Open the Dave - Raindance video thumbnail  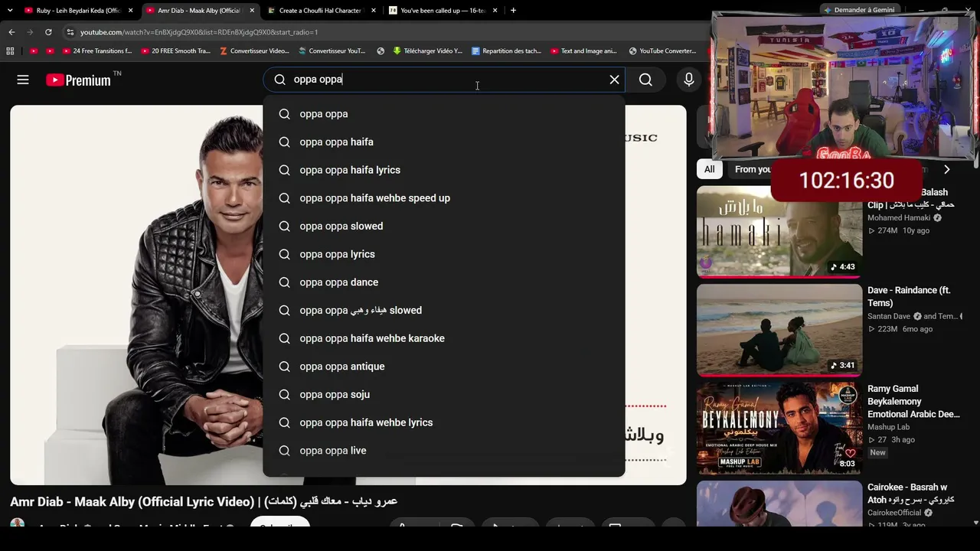[779, 330]
